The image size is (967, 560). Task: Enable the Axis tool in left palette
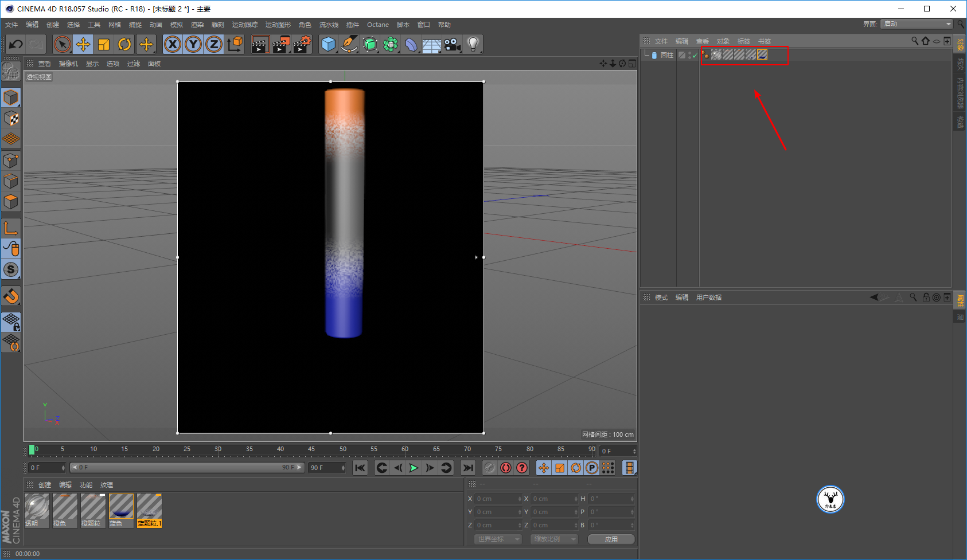(11, 228)
